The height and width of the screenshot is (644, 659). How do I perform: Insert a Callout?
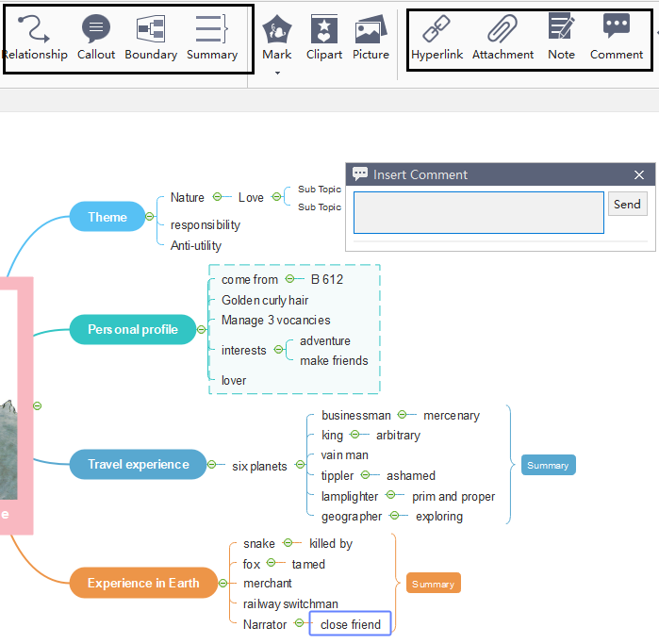pyautogui.click(x=96, y=38)
